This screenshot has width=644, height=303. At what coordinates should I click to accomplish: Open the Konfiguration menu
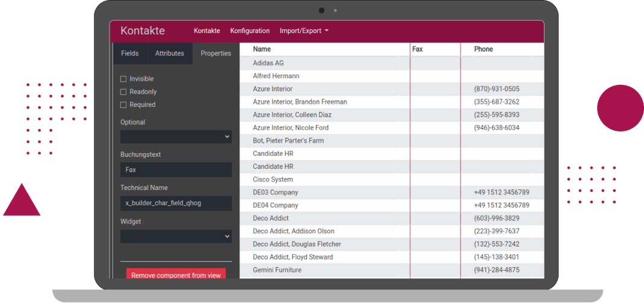[x=250, y=31]
